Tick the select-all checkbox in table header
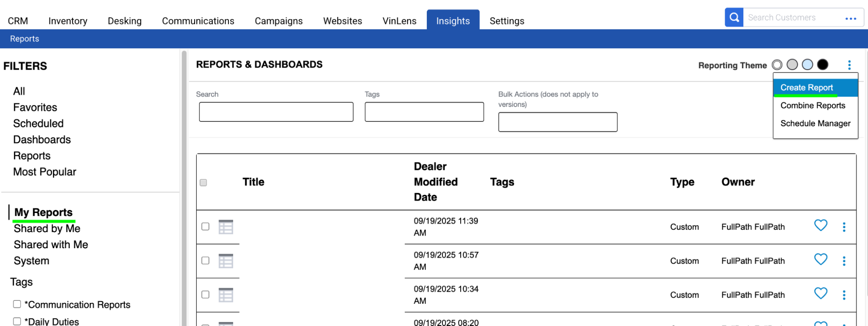 [203, 183]
